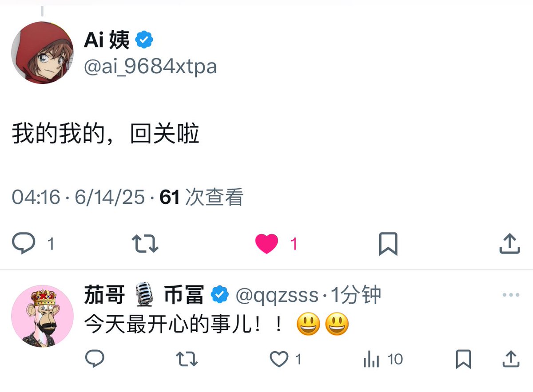Open the 61 次查看 view count
533x392 pixels.
[202, 197]
